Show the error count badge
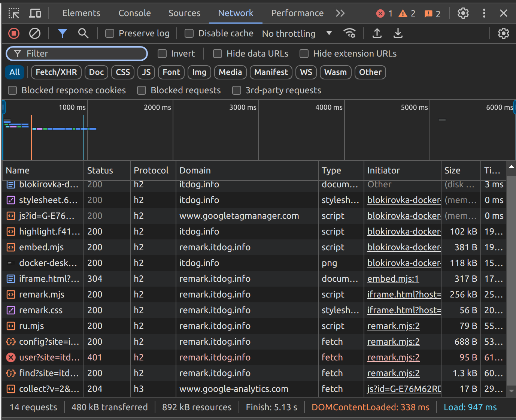 click(x=385, y=13)
